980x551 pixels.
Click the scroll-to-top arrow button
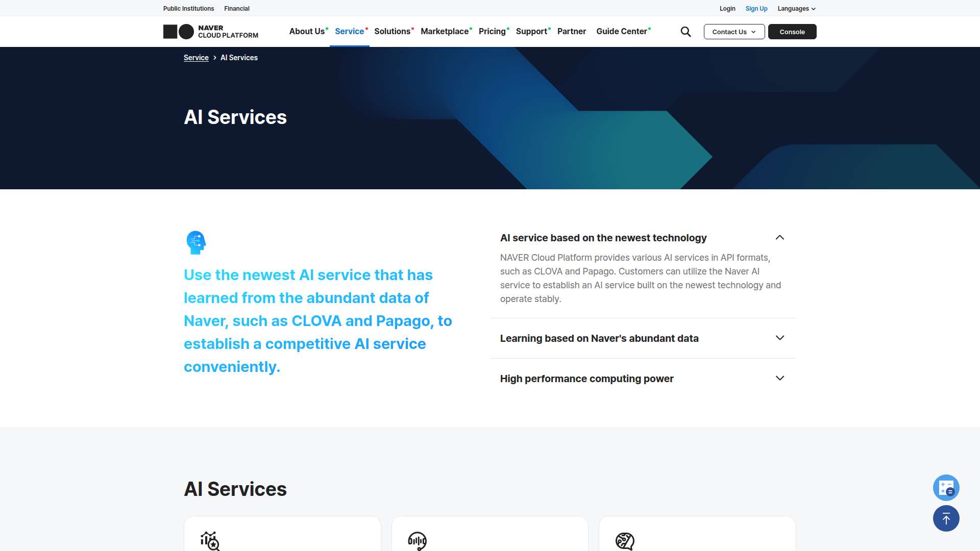click(946, 518)
